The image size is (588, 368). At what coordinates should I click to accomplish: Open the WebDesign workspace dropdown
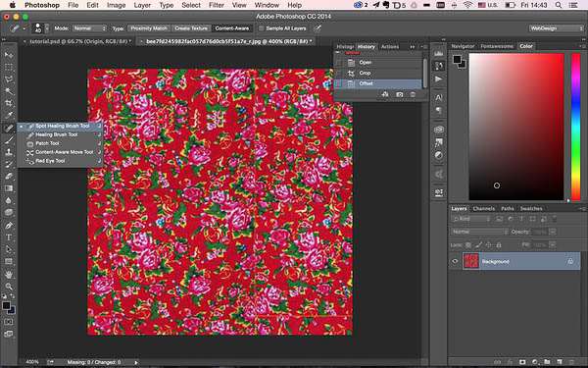(x=556, y=28)
